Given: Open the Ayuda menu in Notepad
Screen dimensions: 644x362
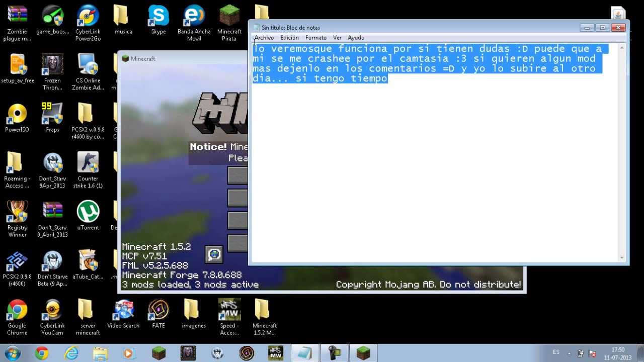Looking at the screenshot, I should [355, 38].
